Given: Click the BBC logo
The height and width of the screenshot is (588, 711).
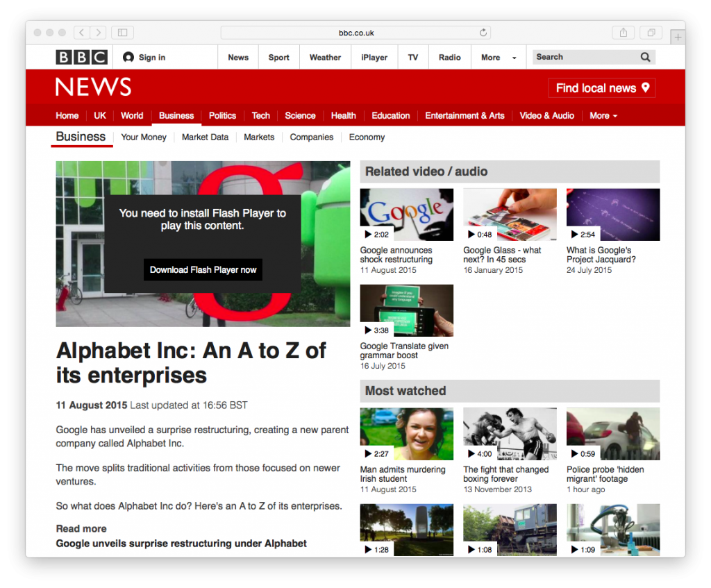Looking at the screenshot, I should click(82, 57).
